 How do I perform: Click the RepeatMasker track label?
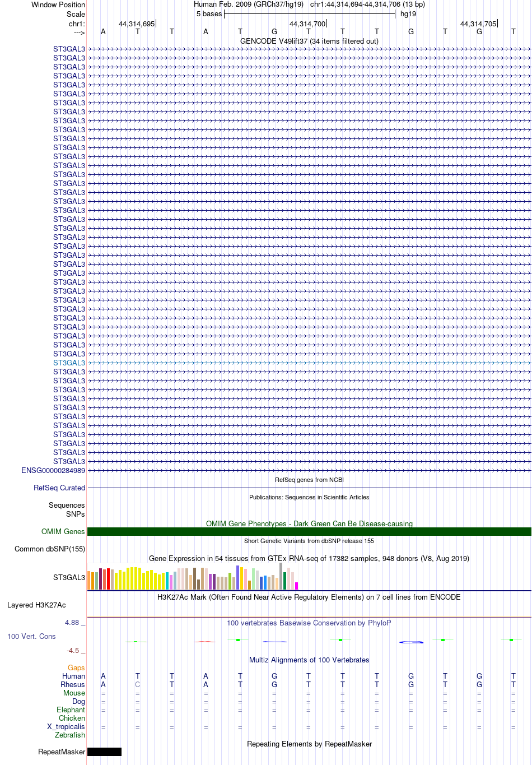[62, 752]
